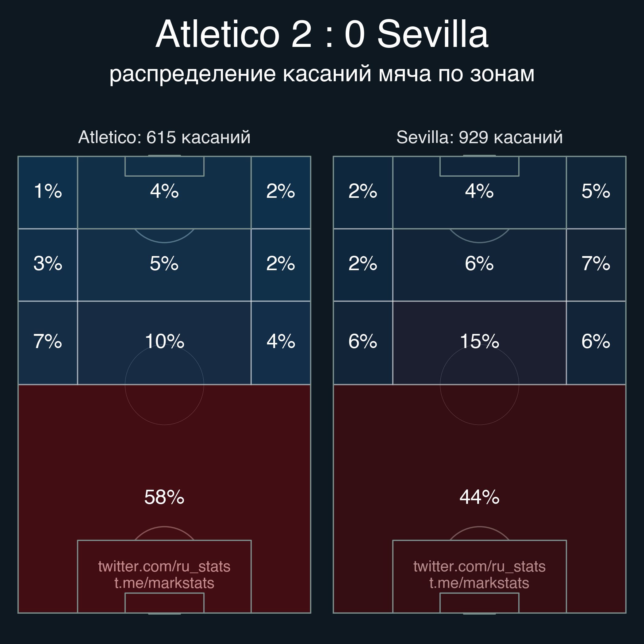Open twitter.com/ru_stats link on Atletico pitch
The image size is (644, 644).
(164, 566)
